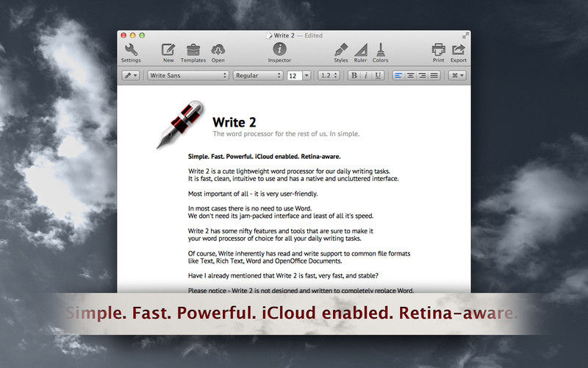
Task: Open the command symbol dropdown
Action: pyautogui.click(x=457, y=76)
